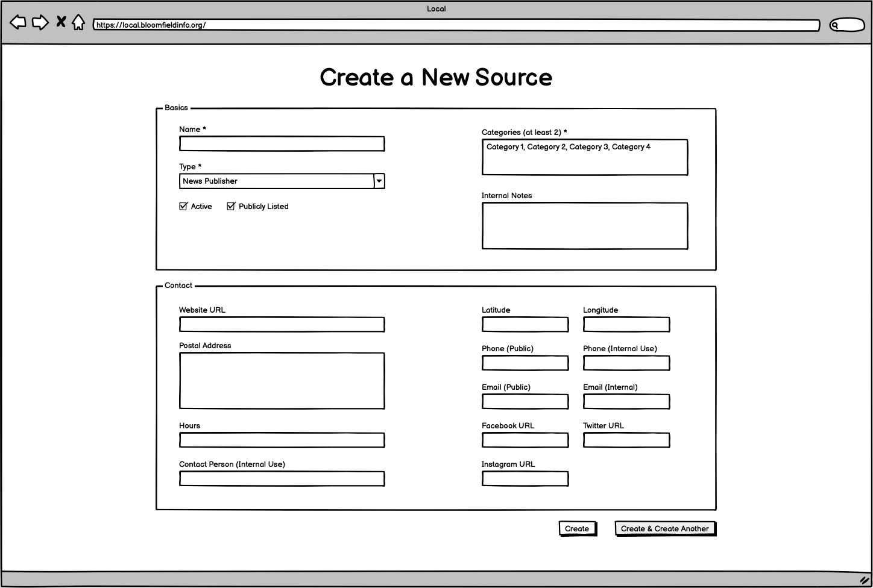
Task: Go to the browser home icon
Action: [78, 23]
